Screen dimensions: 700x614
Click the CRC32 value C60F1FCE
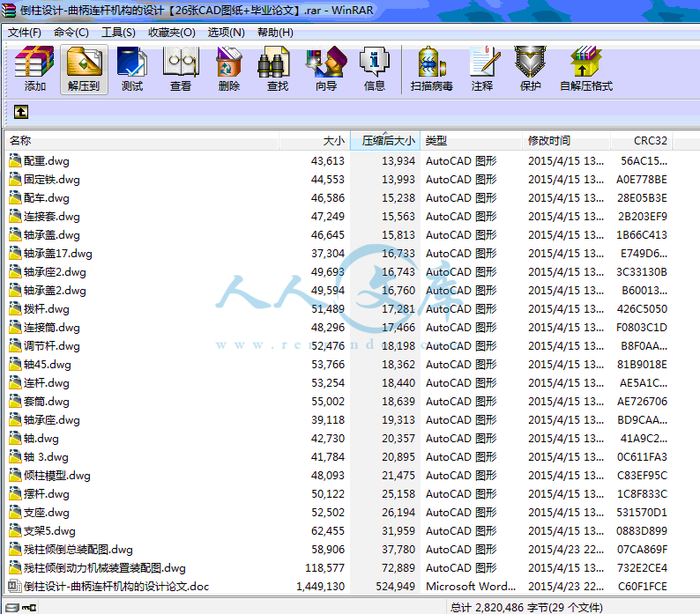tap(643, 587)
